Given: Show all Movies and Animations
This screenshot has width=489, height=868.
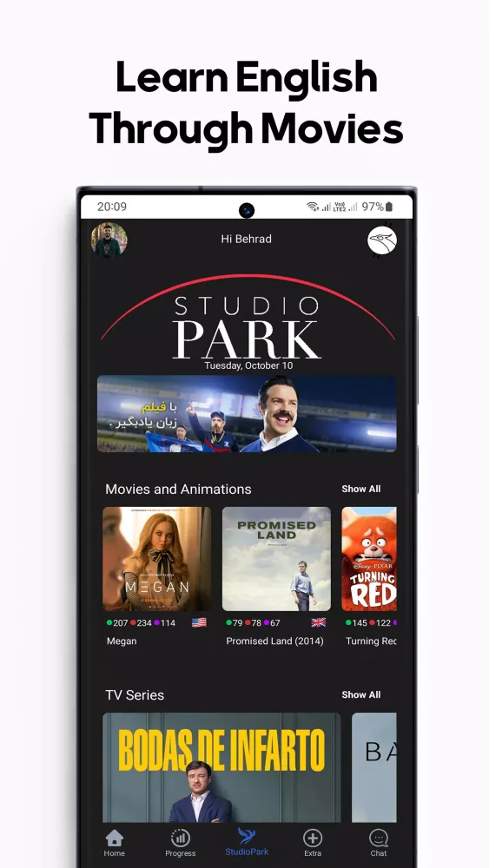Looking at the screenshot, I should 361,489.
